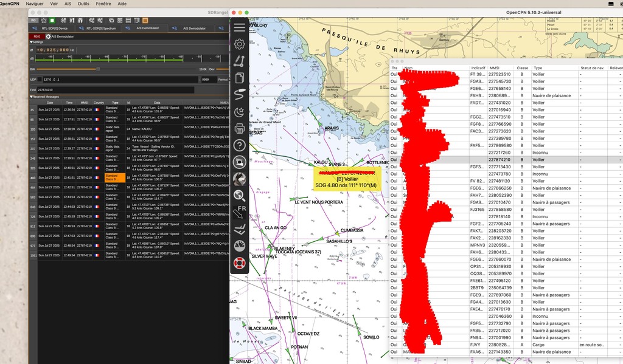Click the stacked pages icon in OpenCPN toolbar
The height and width of the screenshot is (364, 623).
[239, 78]
